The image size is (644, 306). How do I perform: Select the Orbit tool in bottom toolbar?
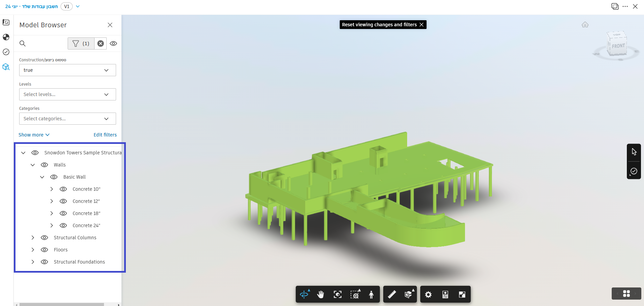(x=304, y=294)
